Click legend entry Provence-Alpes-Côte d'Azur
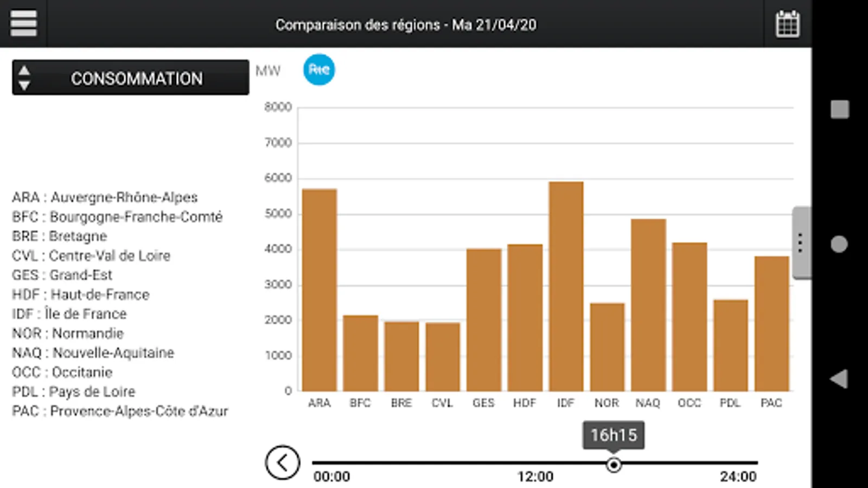The height and width of the screenshot is (488, 868). [120, 411]
